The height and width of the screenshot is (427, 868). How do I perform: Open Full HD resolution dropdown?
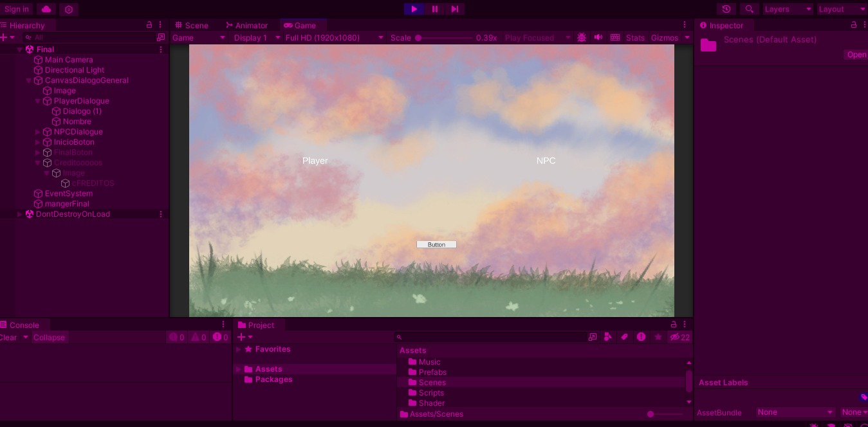(335, 37)
